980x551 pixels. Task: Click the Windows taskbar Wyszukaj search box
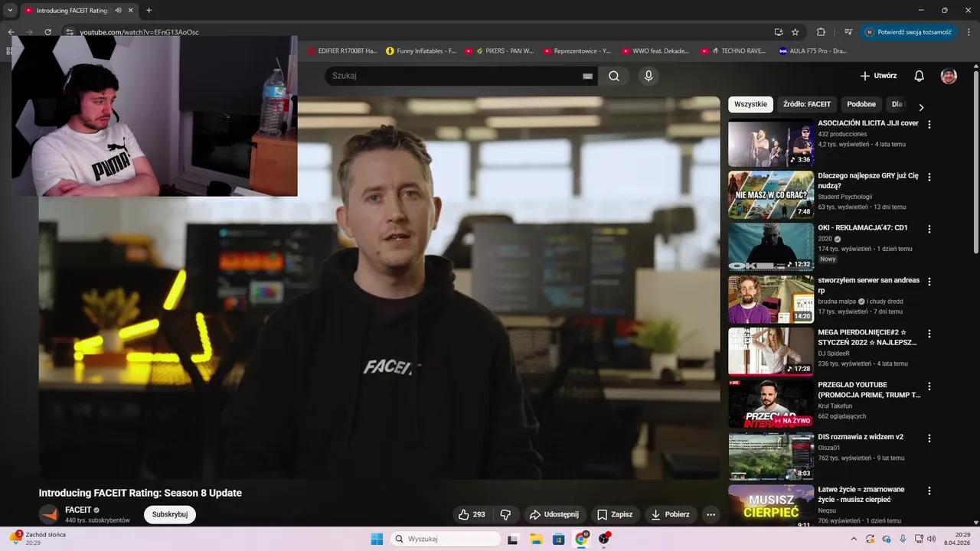(446, 539)
